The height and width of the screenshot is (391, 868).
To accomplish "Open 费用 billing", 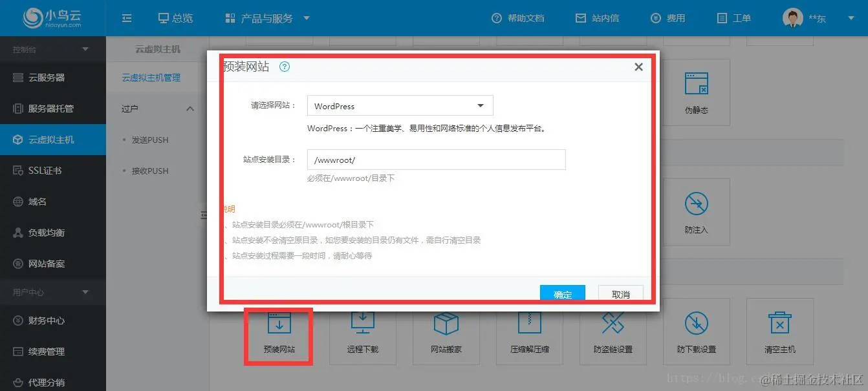I will coord(668,18).
